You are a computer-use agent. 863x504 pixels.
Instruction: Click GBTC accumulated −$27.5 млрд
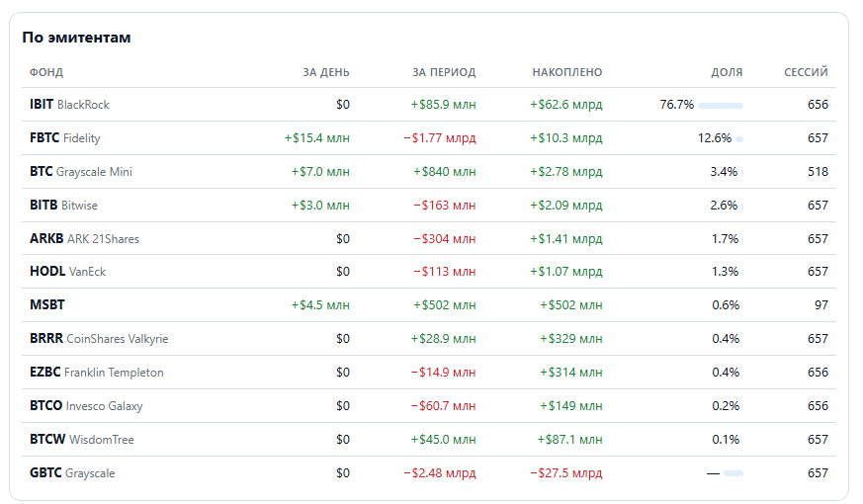click(x=566, y=472)
